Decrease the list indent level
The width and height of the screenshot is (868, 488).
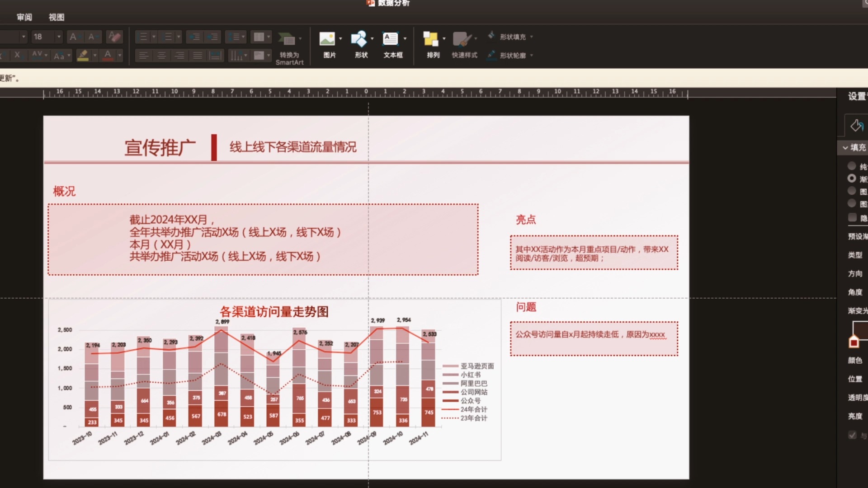pos(194,37)
